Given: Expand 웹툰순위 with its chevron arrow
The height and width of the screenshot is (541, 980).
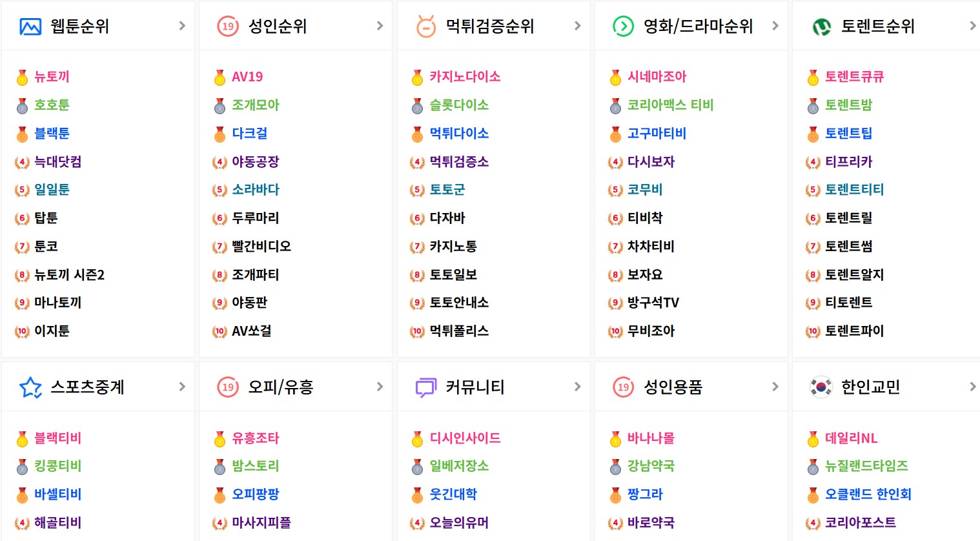Looking at the screenshot, I should pyautogui.click(x=182, y=26).
